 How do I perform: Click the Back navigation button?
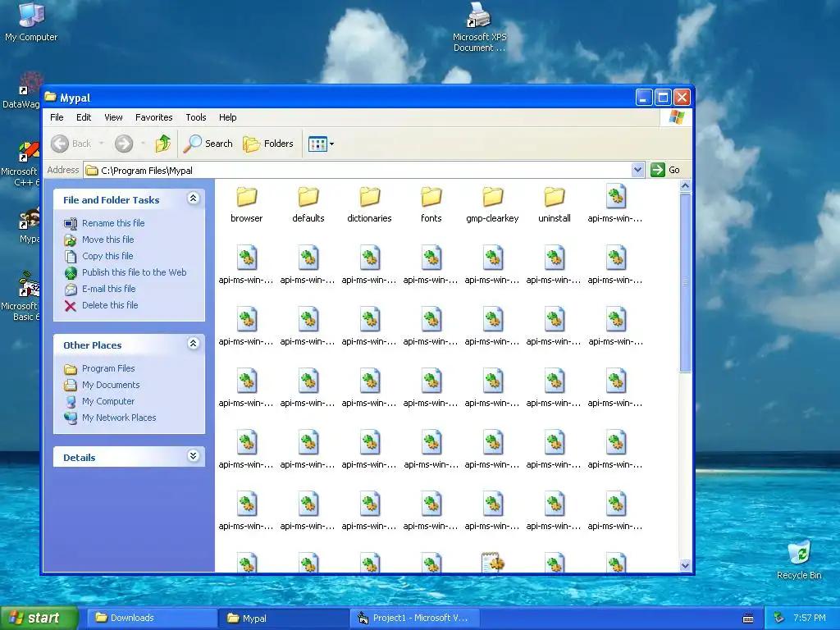71,144
